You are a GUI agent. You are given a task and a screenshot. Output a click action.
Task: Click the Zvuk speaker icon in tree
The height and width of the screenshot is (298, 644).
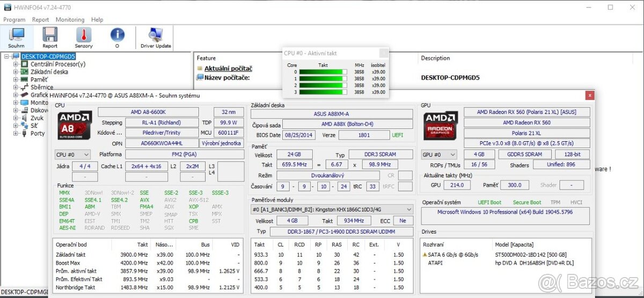[24, 118]
